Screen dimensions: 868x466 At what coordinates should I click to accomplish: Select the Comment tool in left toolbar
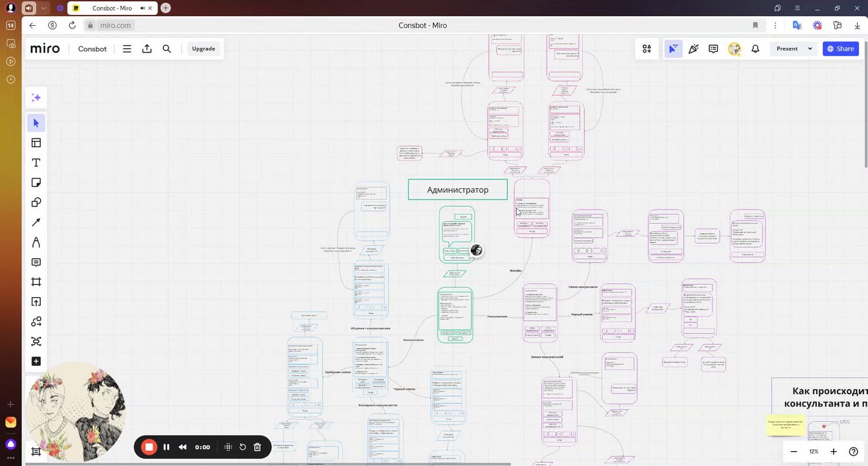tap(36, 262)
